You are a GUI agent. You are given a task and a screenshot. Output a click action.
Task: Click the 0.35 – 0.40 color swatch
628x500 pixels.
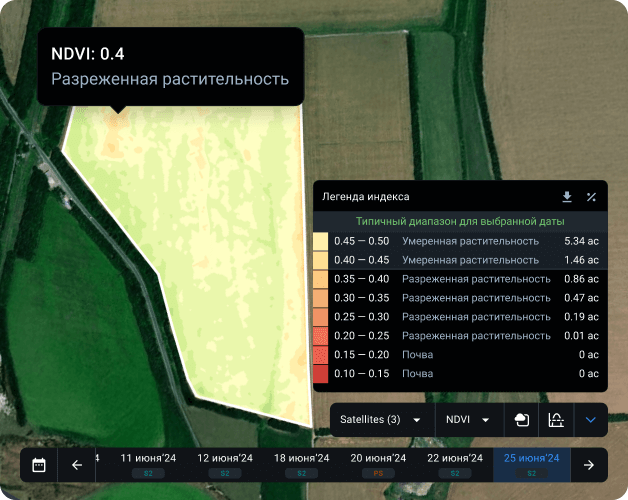click(x=320, y=279)
